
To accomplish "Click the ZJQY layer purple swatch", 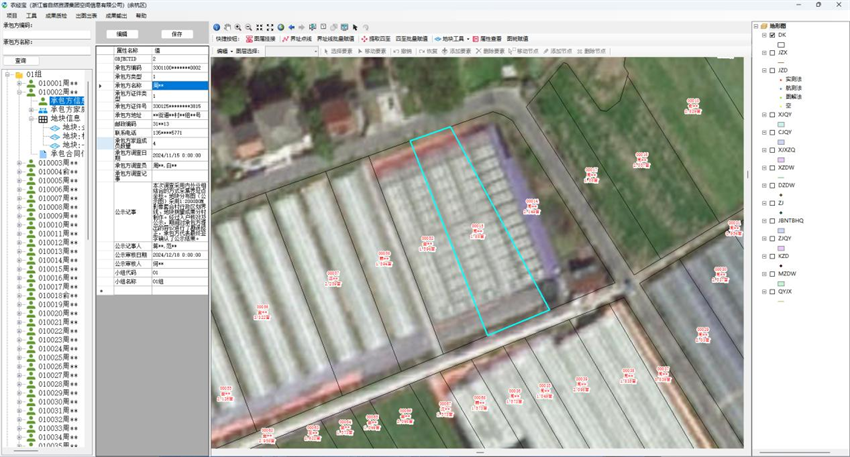I will (781, 248).
